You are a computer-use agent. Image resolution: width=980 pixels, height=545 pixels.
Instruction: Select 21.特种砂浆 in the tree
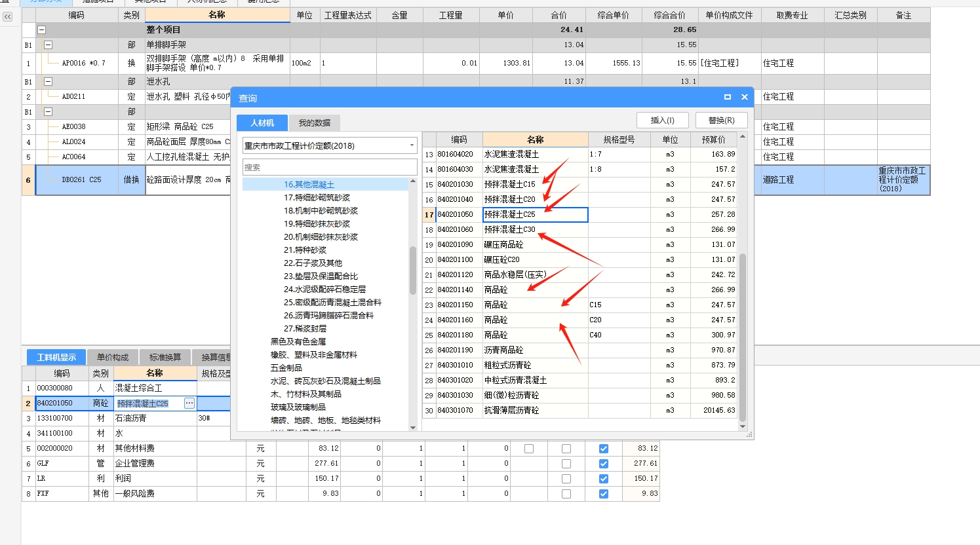[305, 250]
